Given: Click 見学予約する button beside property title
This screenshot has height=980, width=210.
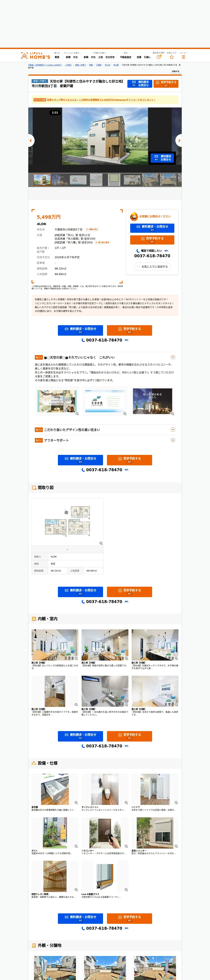Looking at the screenshot, I should [x=166, y=84].
